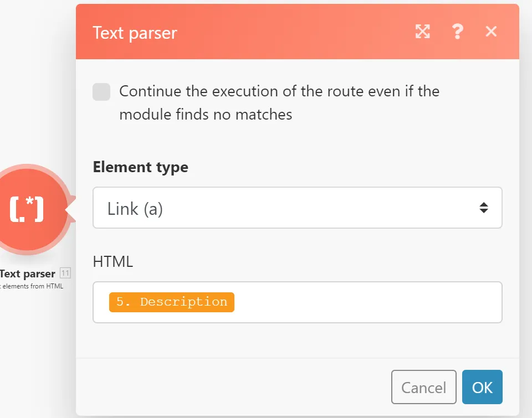
Task: Open help for the Text parser module
Action: [x=458, y=32]
